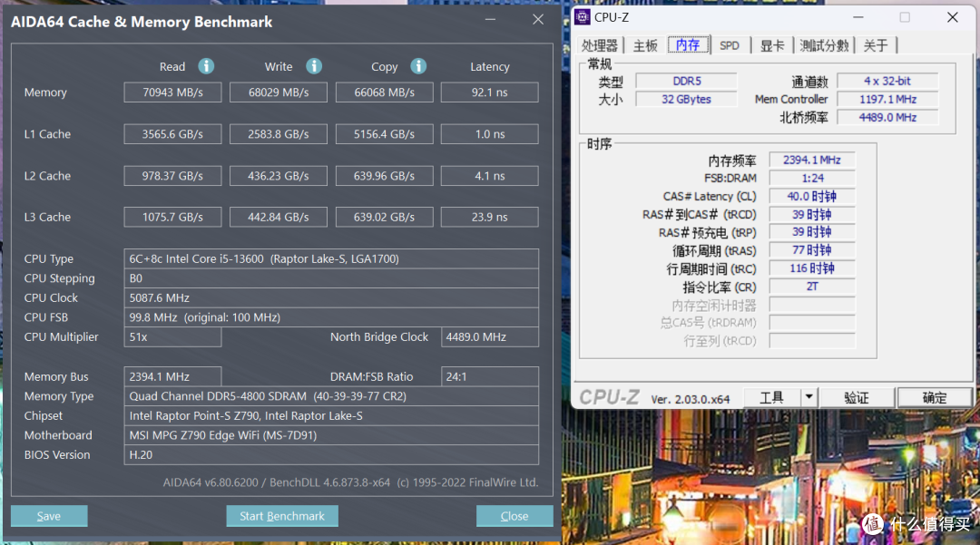
Task: Click Start Benchmark button
Action: 282,516
